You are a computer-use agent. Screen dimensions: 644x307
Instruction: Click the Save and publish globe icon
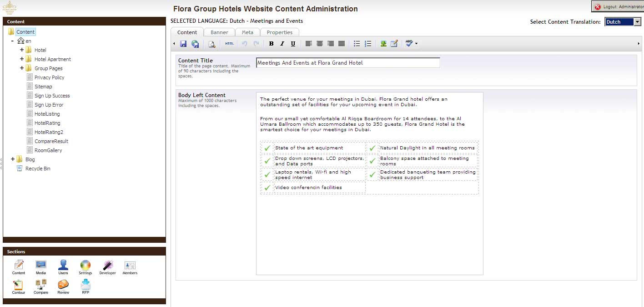coord(195,44)
